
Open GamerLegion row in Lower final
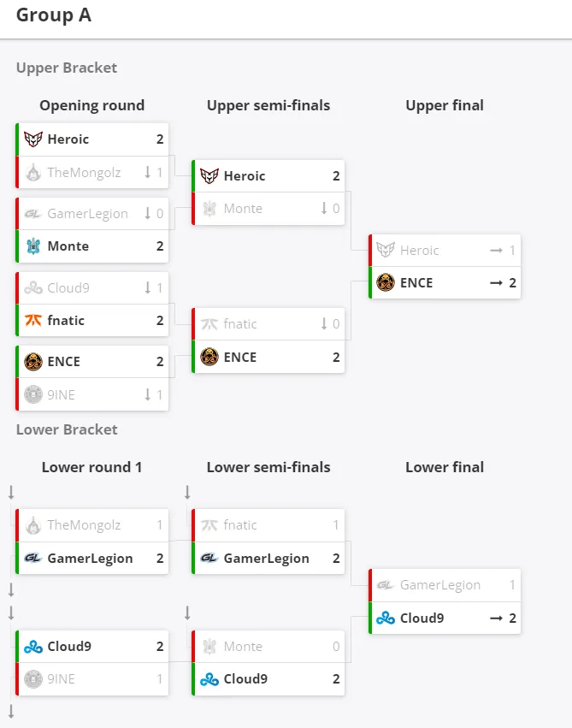445,585
